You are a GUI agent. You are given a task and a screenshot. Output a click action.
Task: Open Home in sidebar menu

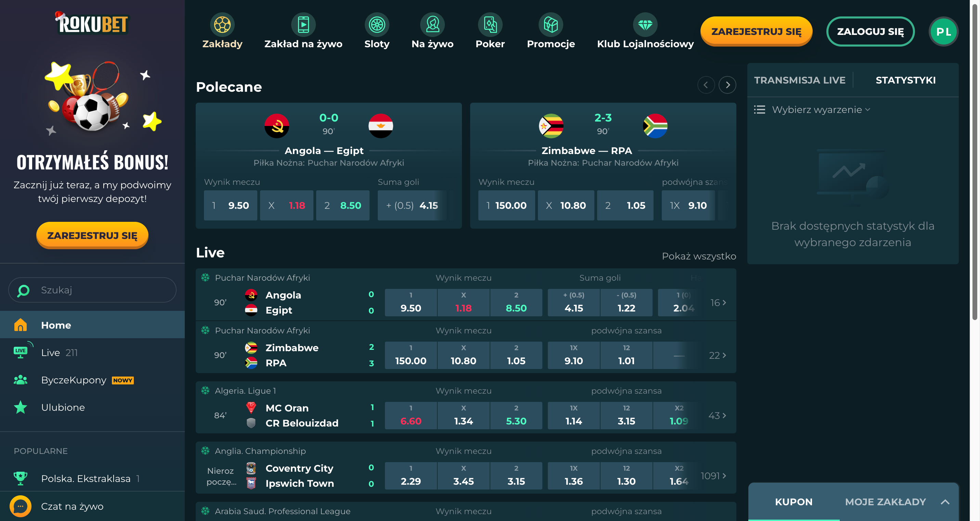(x=92, y=325)
